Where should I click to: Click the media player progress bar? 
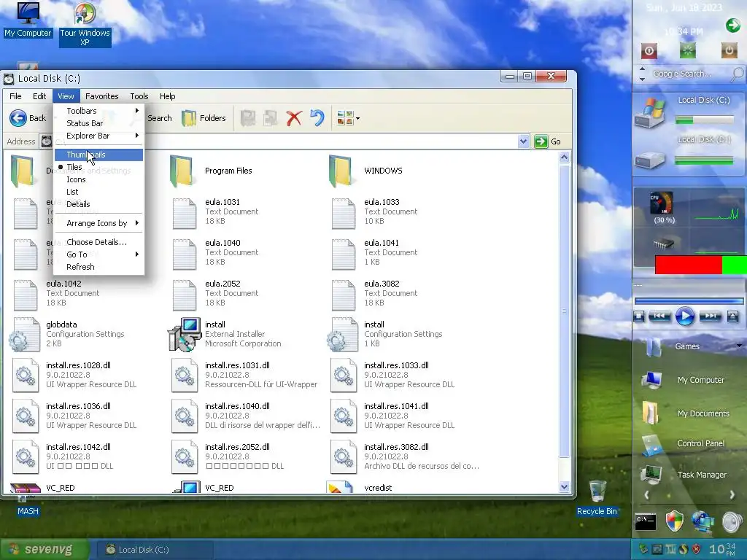tap(689, 301)
